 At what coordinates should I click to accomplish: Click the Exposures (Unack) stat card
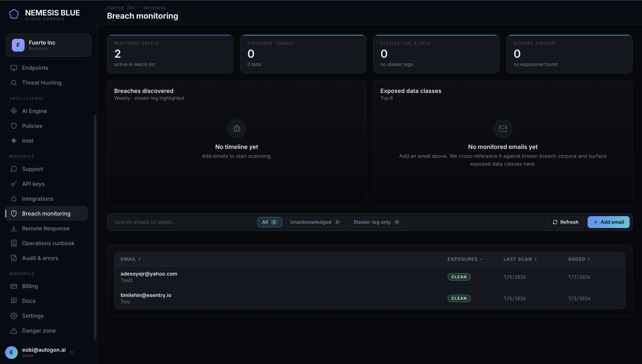coord(303,54)
